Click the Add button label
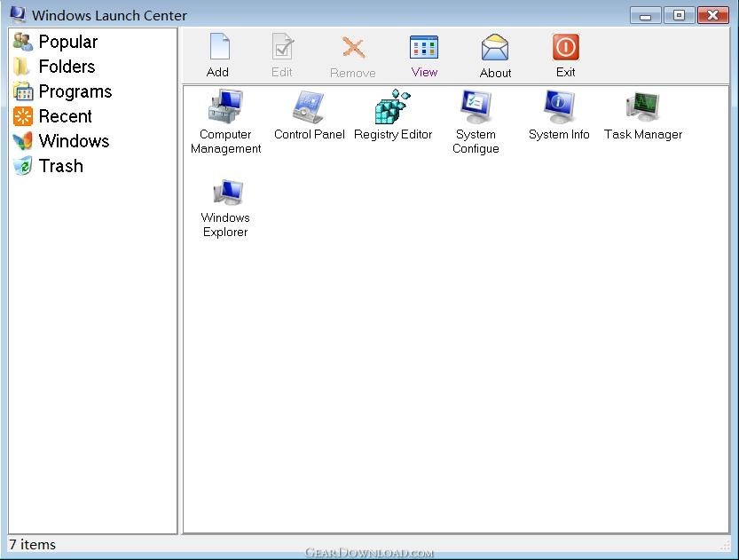 (217, 72)
